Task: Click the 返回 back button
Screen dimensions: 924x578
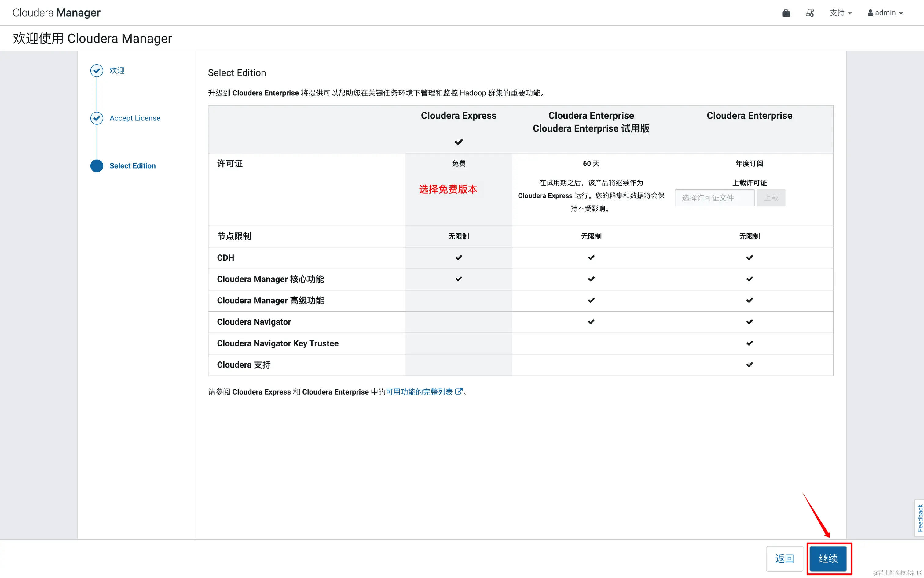Action: [x=784, y=558]
